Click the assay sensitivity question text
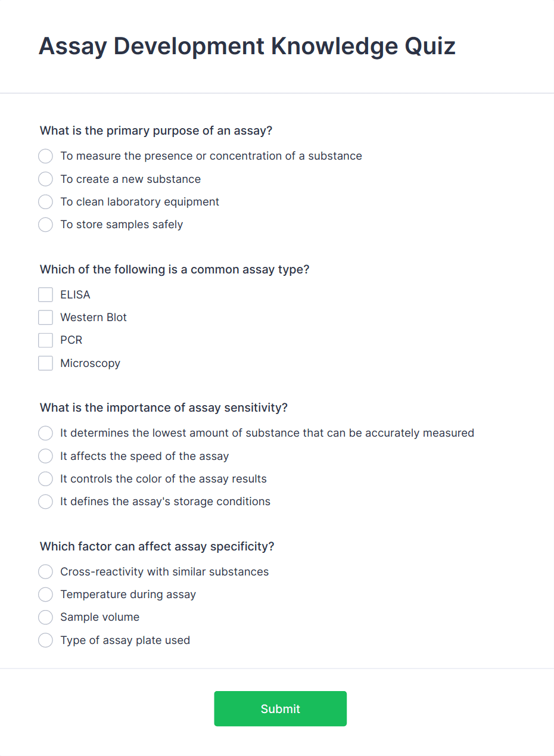The width and height of the screenshot is (554, 756). point(163,407)
